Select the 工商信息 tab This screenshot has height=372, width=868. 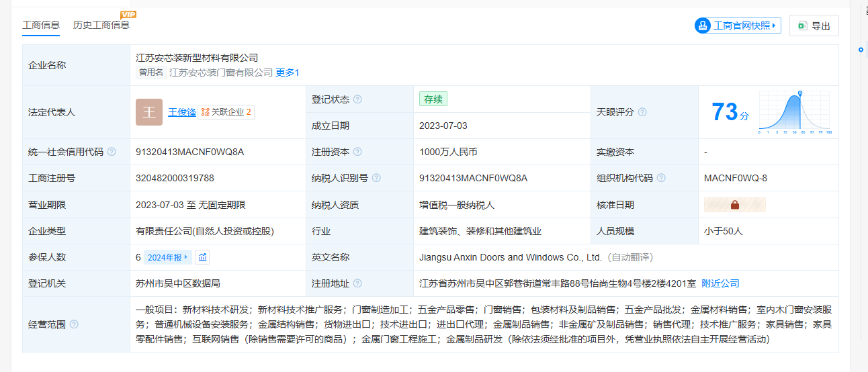tap(41, 25)
